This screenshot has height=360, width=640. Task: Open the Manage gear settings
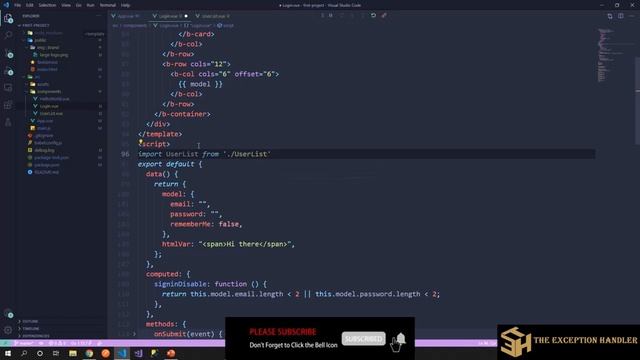(8, 330)
